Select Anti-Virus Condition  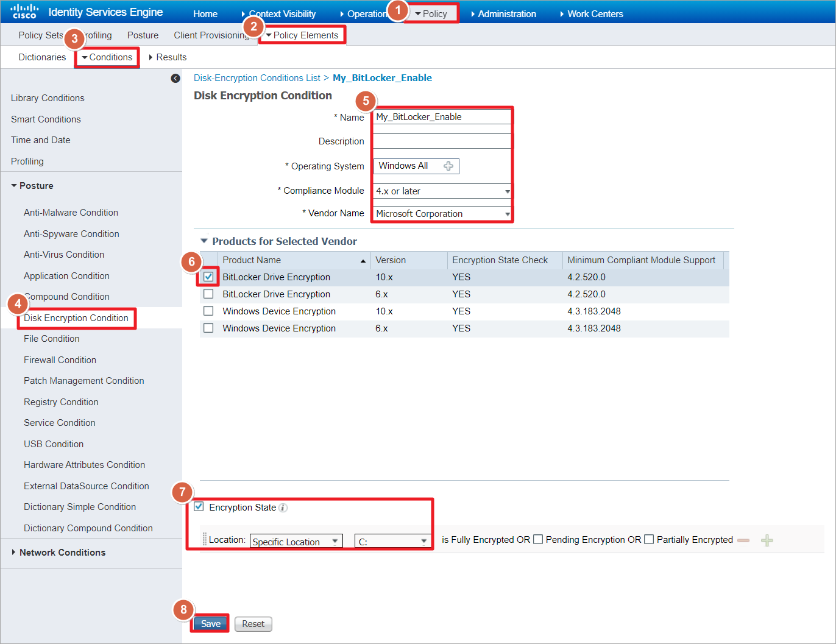[x=64, y=255]
